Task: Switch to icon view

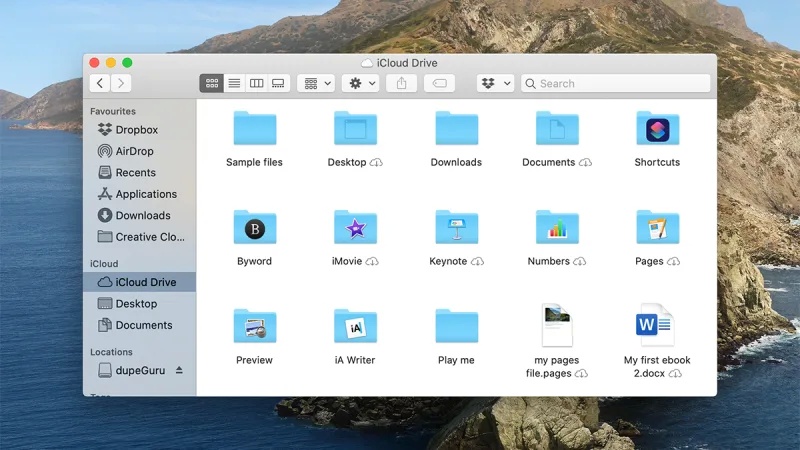Action: click(212, 83)
